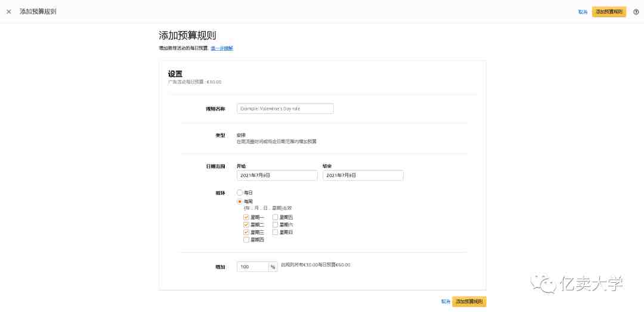The image size is (644, 312).
Task: Open the 开始 date field
Action: (x=277, y=175)
